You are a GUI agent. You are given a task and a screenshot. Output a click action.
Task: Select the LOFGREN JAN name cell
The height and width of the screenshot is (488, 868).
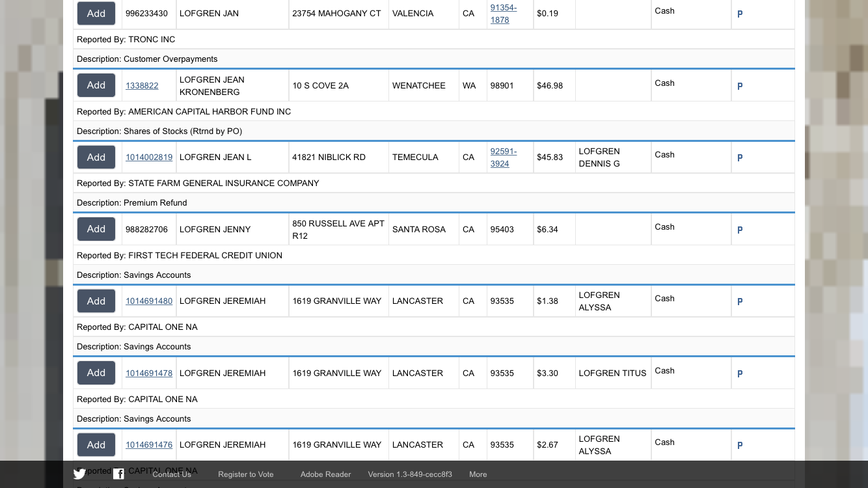(x=232, y=13)
